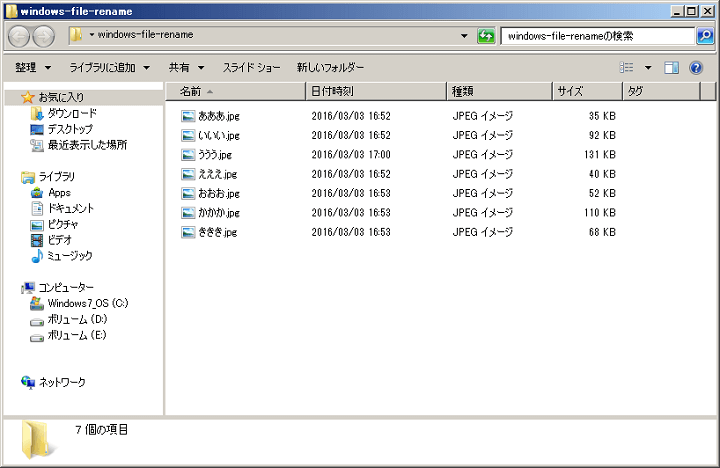720x468 pixels.
Task: Open the ライブラリに追加 dropdown
Action: [x=109, y=68]
